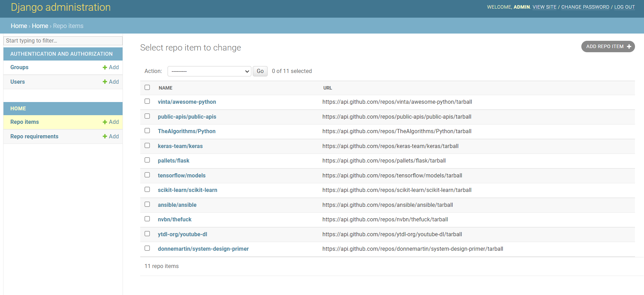Open the Groups sidebar link

pyautogui.click(x=19, y=67)
